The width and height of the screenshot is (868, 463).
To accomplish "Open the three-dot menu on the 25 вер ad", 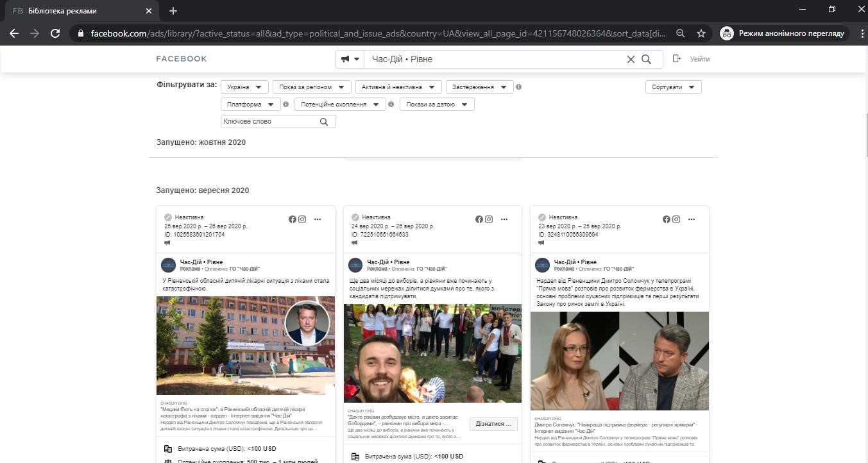I will [x=318, y=219].
